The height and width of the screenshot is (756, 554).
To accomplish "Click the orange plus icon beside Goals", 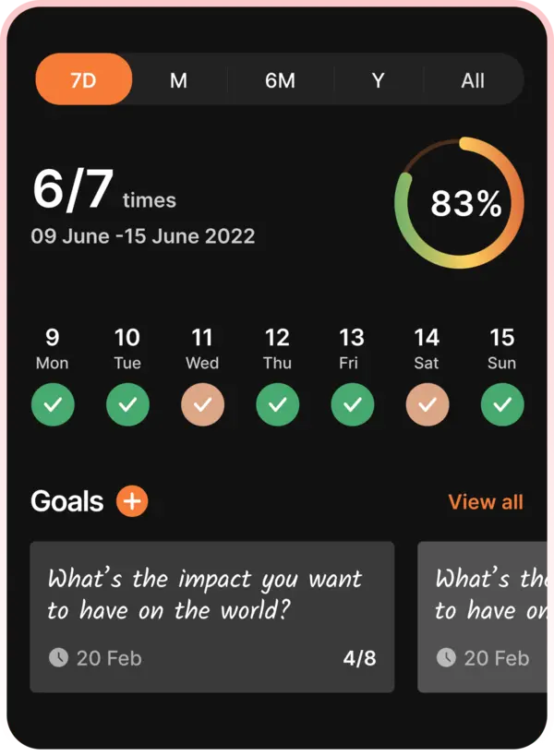I will click(132, 501).
